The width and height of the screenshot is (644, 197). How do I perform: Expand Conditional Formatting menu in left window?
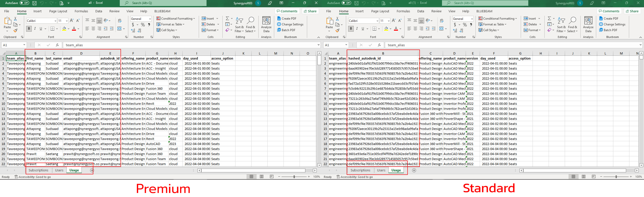(x=176, y=19)
